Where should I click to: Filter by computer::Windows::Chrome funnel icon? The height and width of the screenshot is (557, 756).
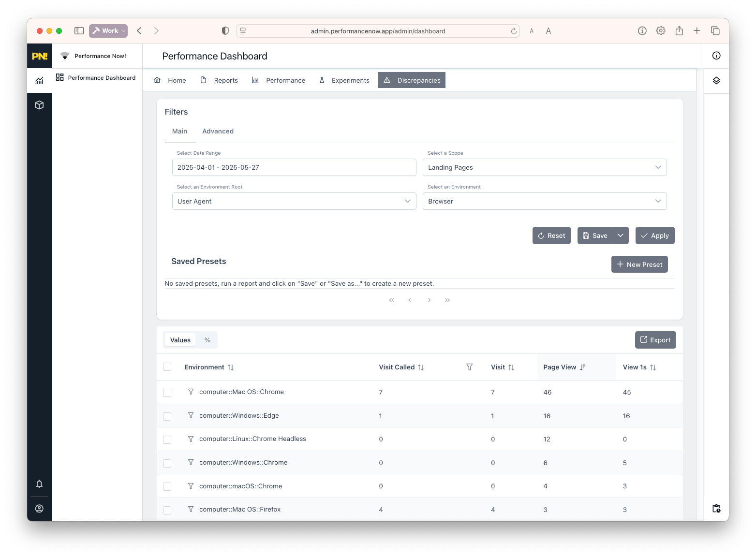(x=191, y=462)
